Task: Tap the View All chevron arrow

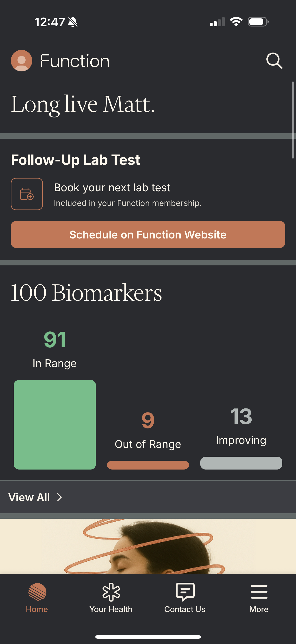Action: 59,497
